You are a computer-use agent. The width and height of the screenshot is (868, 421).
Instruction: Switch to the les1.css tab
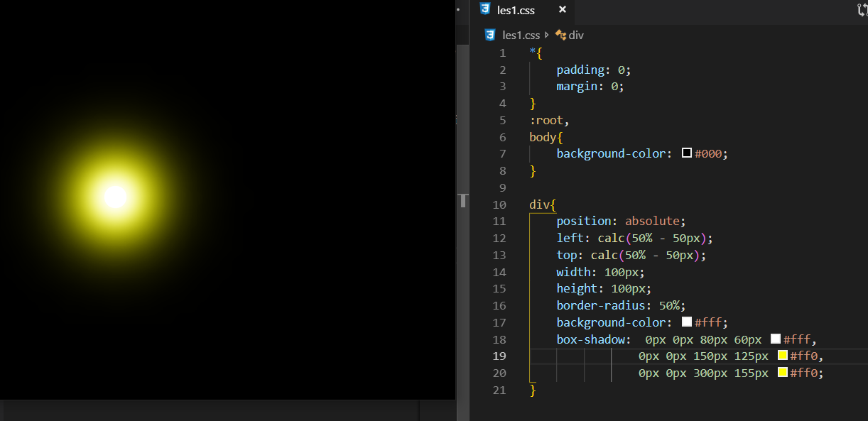(x=516, y=11)
